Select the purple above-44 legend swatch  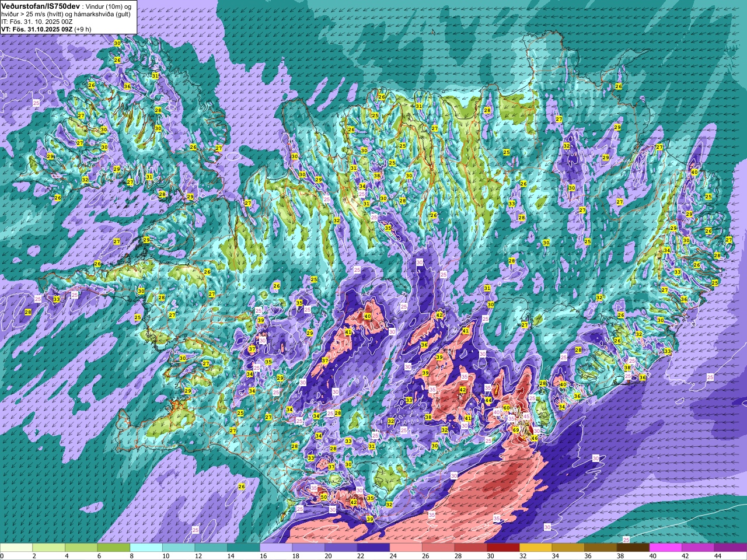(x=730, y=548)
